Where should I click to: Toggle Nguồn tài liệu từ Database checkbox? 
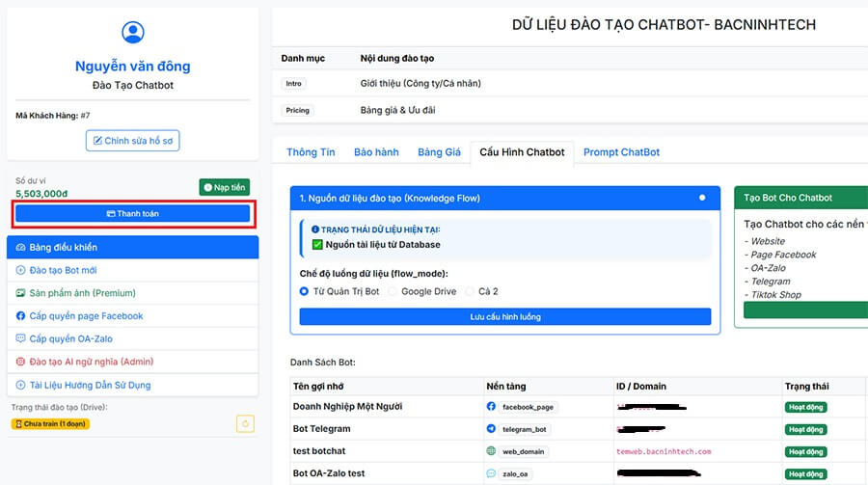(x=317, y=245)
